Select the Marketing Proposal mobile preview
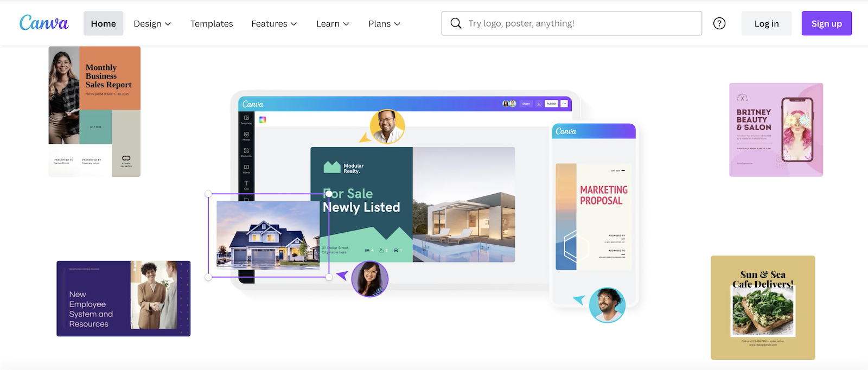 click(594, 217)
